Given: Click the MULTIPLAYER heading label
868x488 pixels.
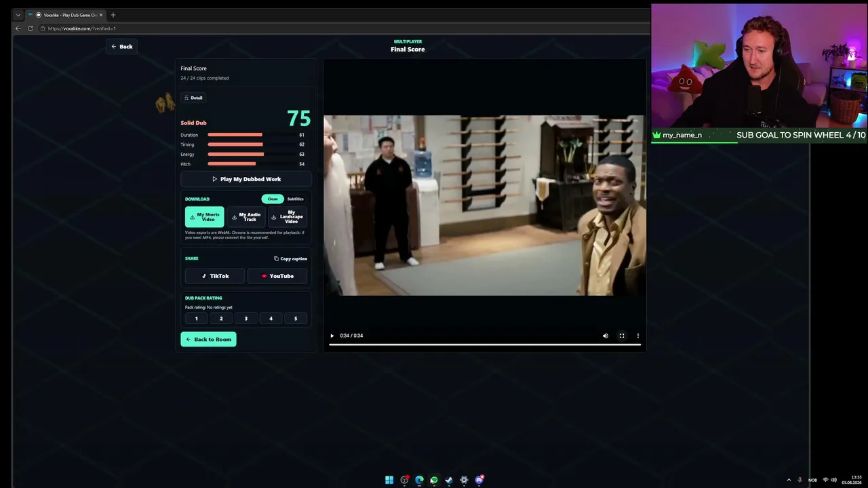Looking at the screenshot, I should [x=408, y=41].
